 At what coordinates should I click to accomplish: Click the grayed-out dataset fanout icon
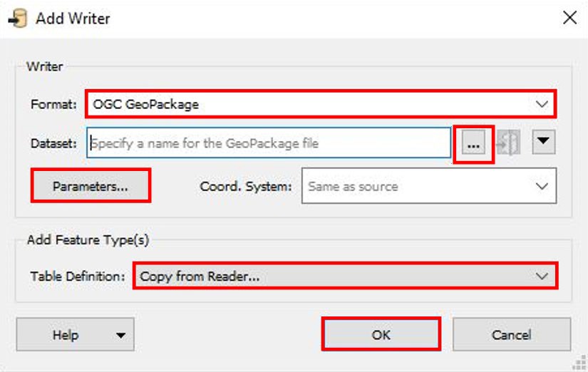[508, 143]
